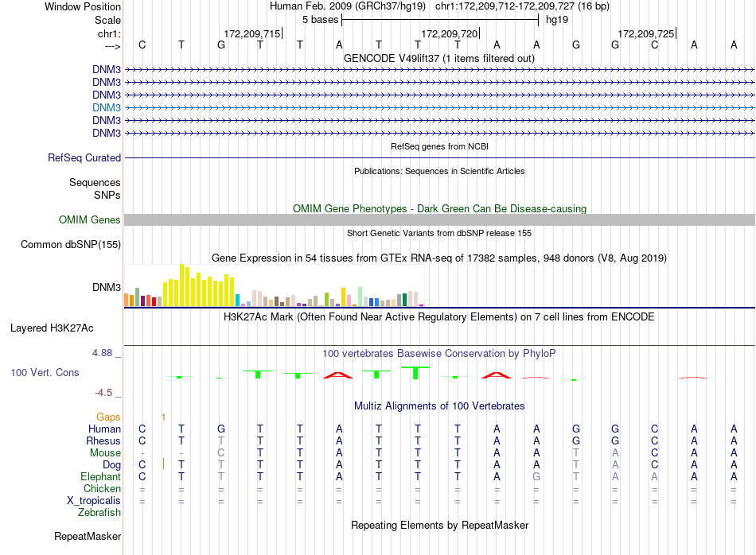Image resolution: width=756 pixels, height=555 pixels.
Task: Click the 4.88 upper PhyloP axis value
Action: (103, 353)
